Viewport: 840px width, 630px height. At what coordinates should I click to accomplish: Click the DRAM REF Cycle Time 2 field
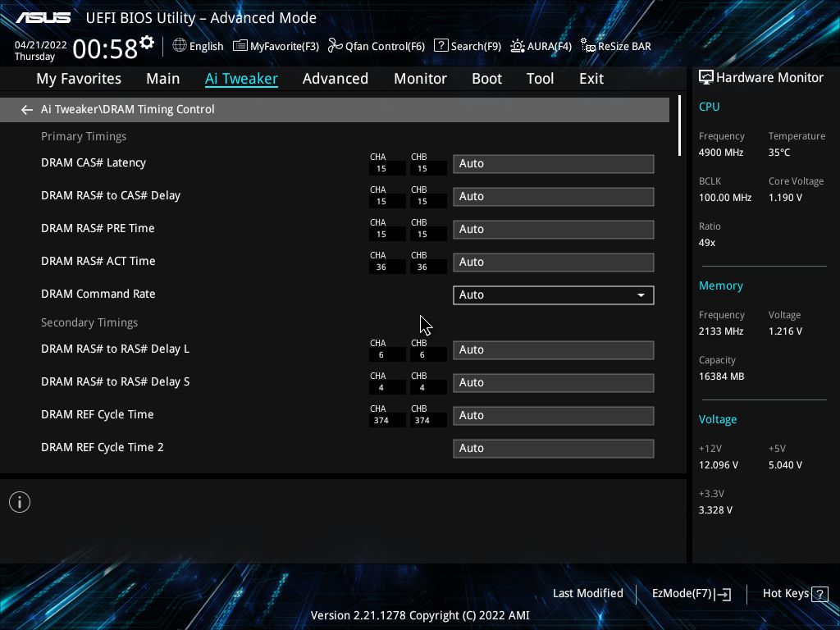pos(554,449)
